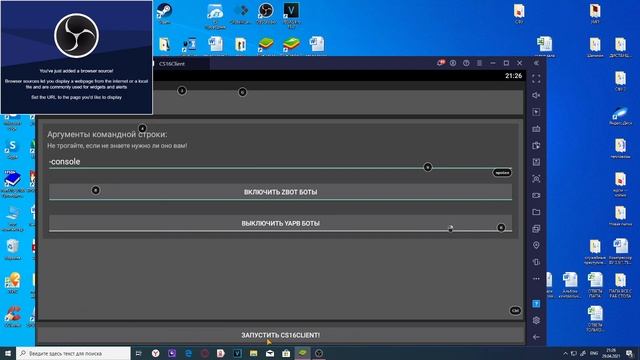This screenshot has width=640, height=360.
Task: Click the shake device icon in the sidebar
Action: tap(536, 262)
